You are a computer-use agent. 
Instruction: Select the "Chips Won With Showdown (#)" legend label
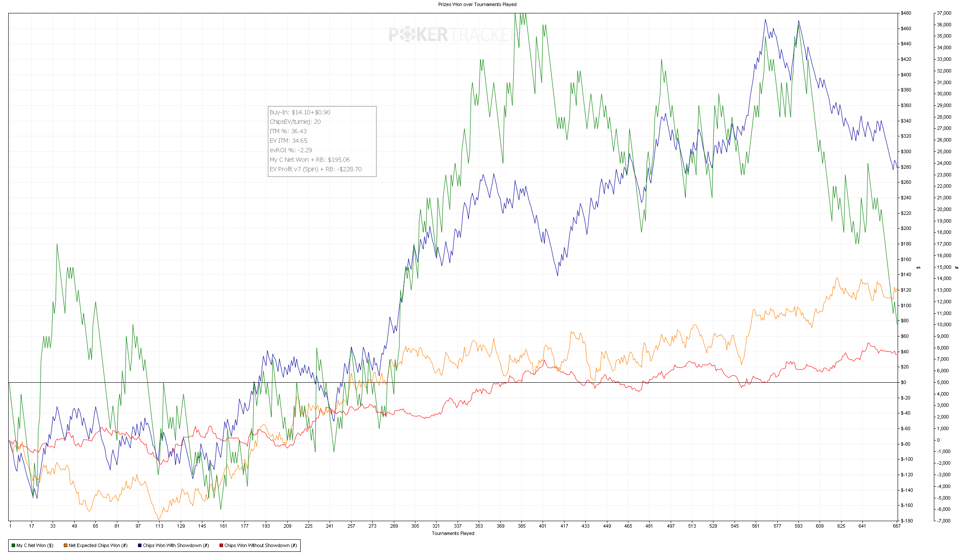tap(176, 545)
